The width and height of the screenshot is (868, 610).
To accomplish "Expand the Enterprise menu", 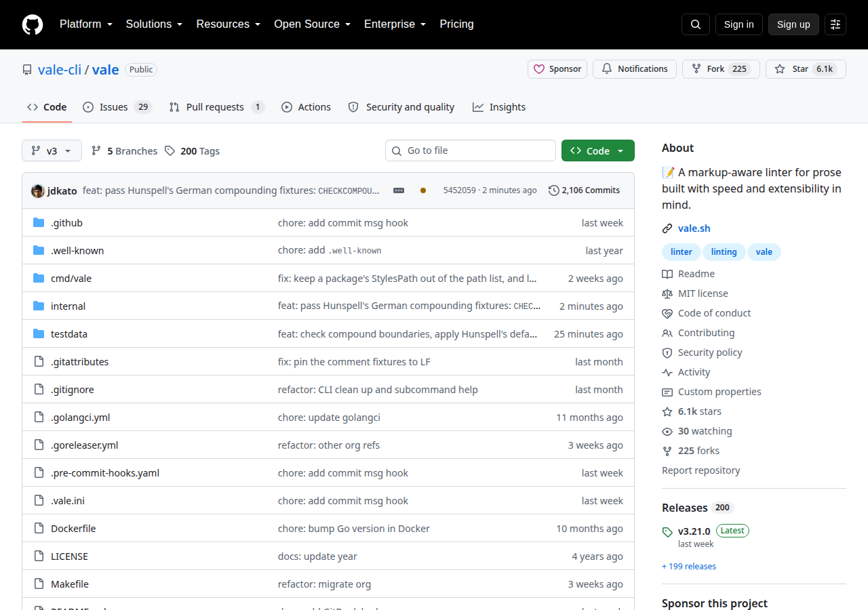I will tap(395, 24).
